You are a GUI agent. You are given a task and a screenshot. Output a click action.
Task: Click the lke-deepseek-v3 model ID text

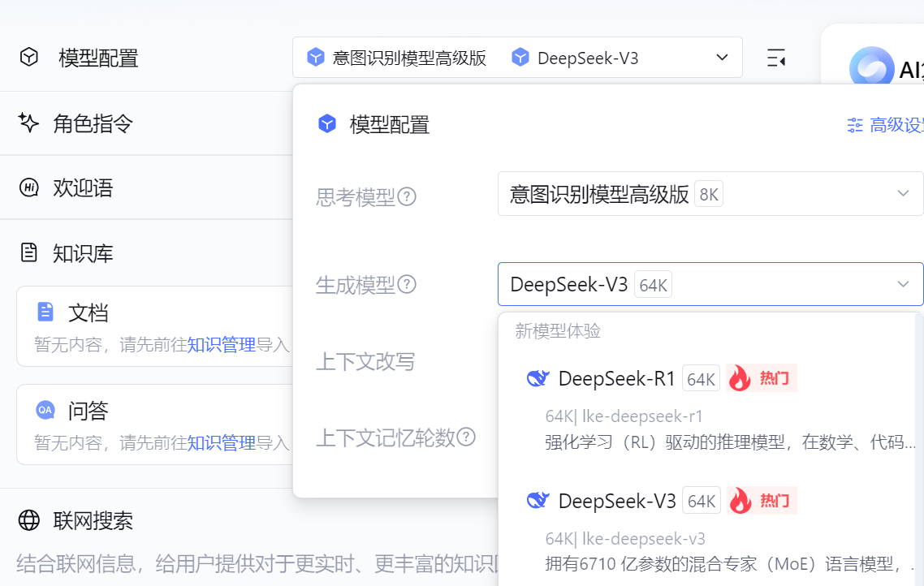[x=644, y=539]
